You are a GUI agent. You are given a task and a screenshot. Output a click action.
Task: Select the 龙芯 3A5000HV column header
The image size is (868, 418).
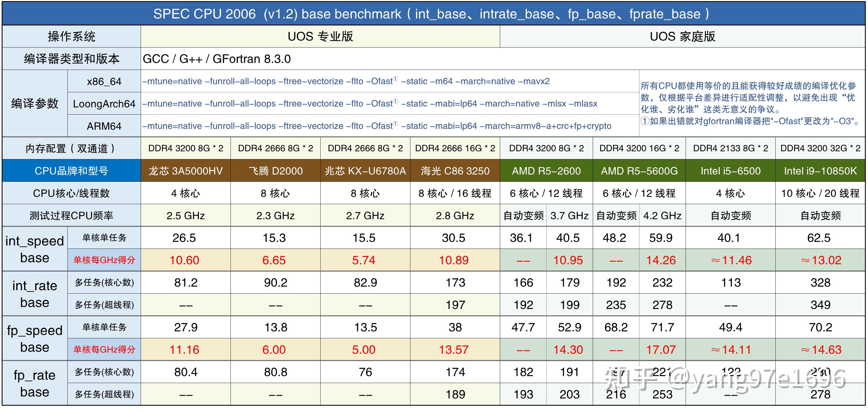point(186,171)
